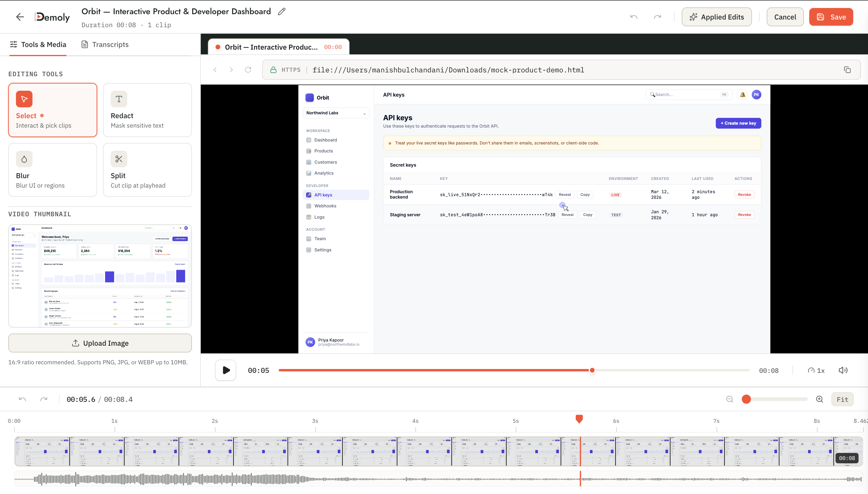Reveal the Production backend key
The width and height of the screenshot is (868, 494).
point(565,195)
